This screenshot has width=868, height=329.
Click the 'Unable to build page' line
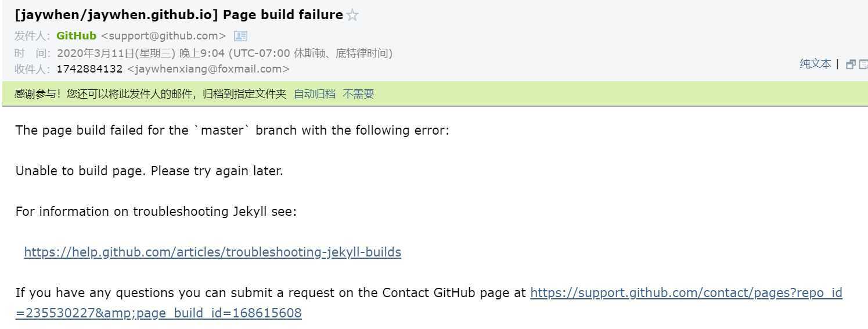click(149, 171)
